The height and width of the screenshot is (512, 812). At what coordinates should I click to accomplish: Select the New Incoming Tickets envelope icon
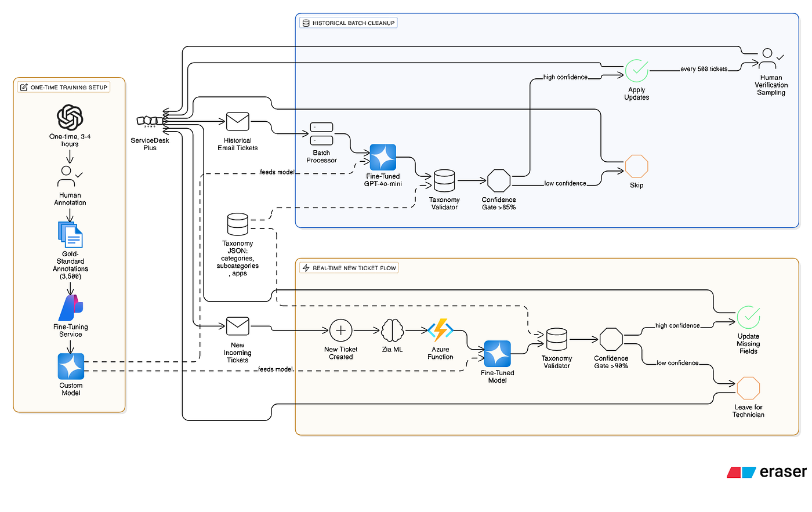pyautogui.click(x=238, y=326)
